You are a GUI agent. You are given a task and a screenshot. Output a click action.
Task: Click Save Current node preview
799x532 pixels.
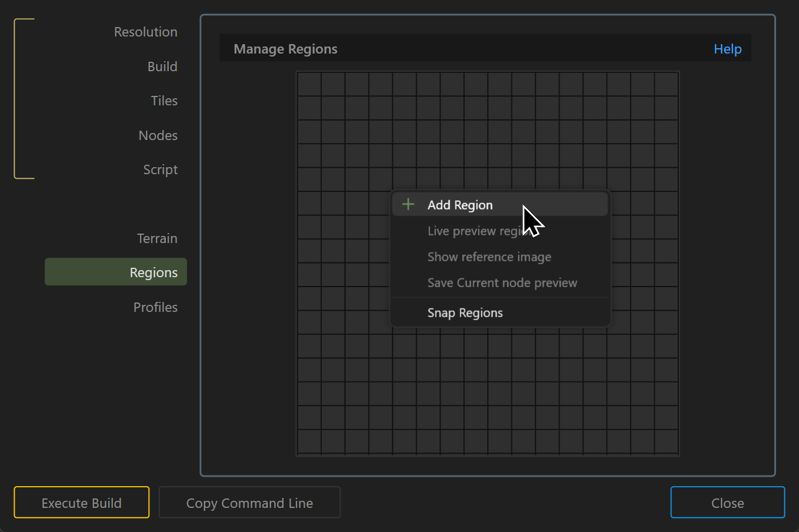pos(502,283)
